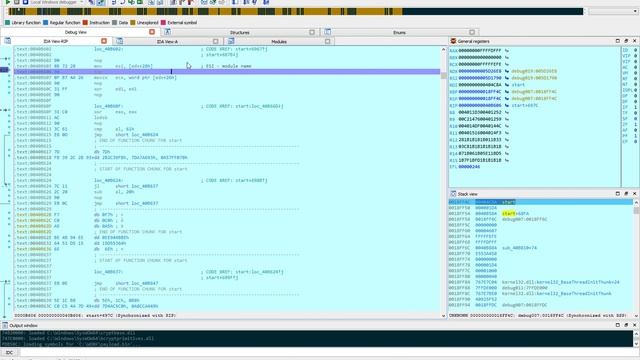This screenshot has height=360, width=640.
Task: Click the jump arrow next to RIP
Action: click(x=507, y=105)
